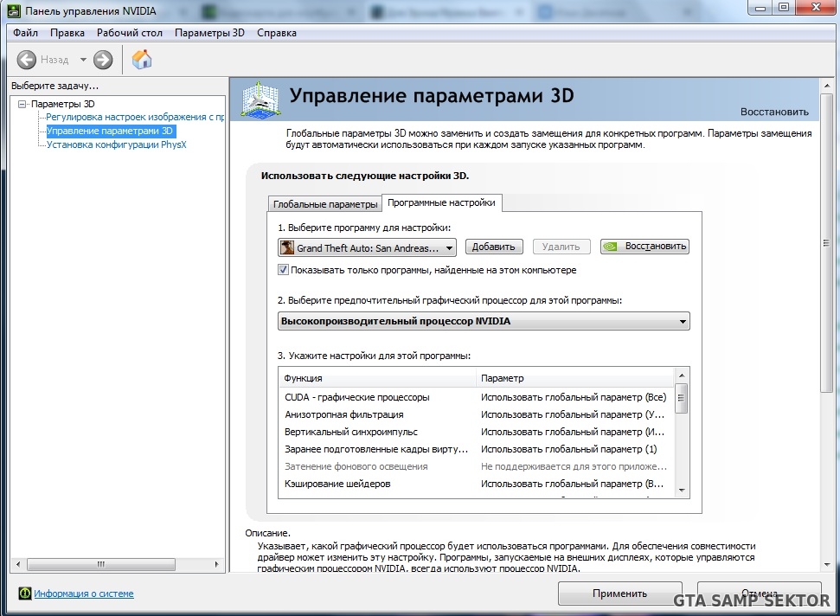
Task: Click the Удалить button
Action: click(x=561, y=247)
